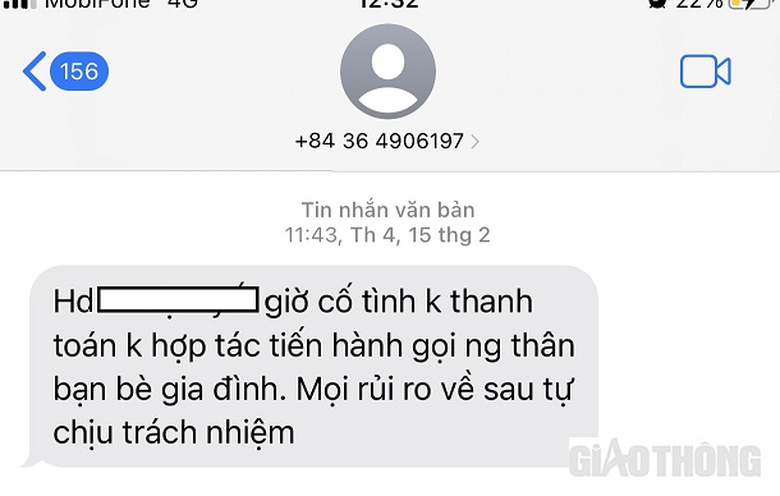The image size is (780, 496).
Task: Tap the 12:32 status bar clock
Action: pos(389,4)
